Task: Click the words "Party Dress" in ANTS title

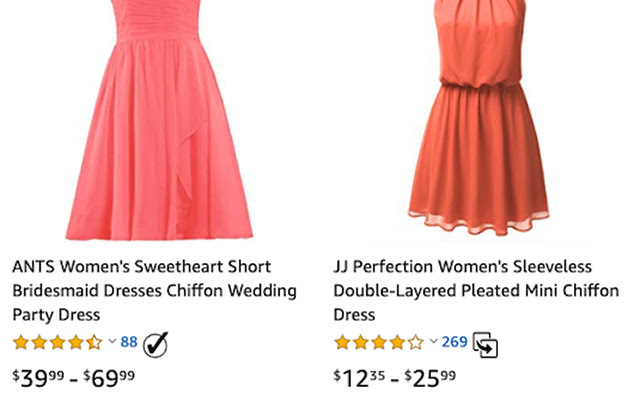Action: (x=56, y=314)
